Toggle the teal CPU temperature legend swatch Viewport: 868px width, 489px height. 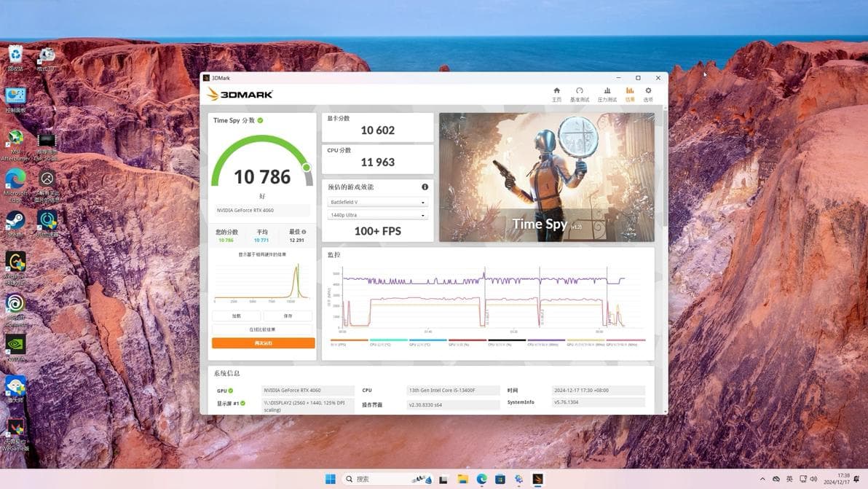pyautogui.click(x=388, y=342)
